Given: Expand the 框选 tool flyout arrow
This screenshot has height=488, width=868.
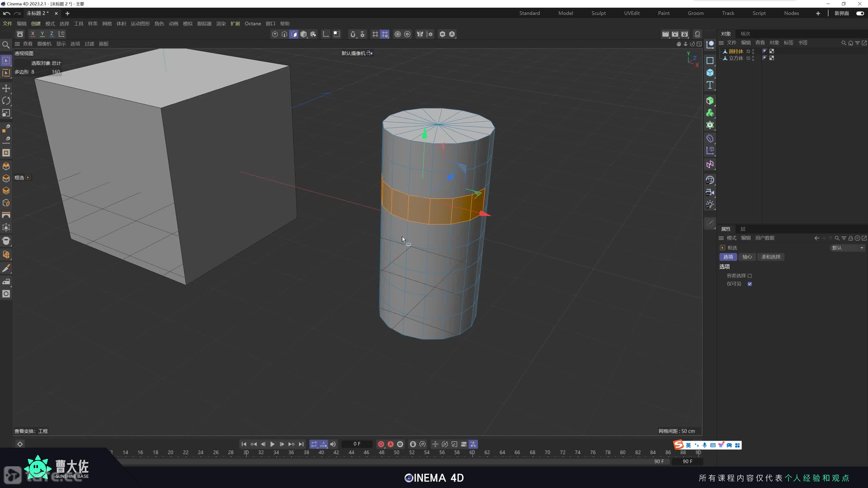Looking at the screenshot, I should pyautogui.click(x=28, y=177).
